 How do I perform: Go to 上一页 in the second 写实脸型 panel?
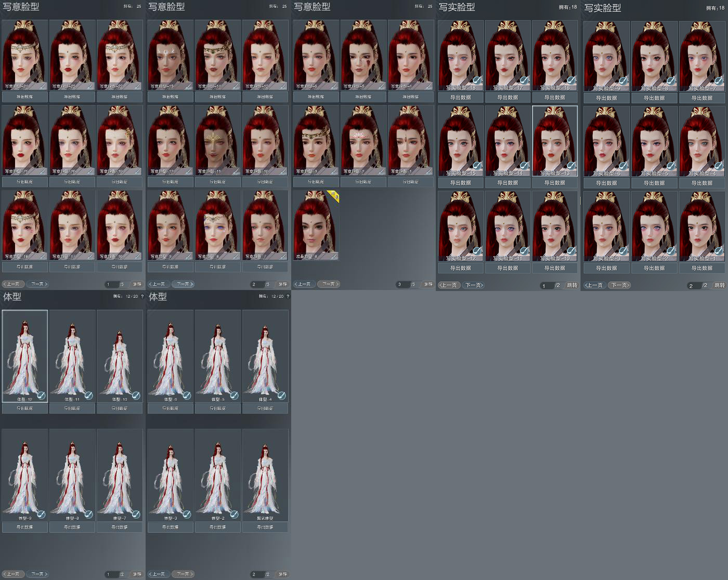594,285
